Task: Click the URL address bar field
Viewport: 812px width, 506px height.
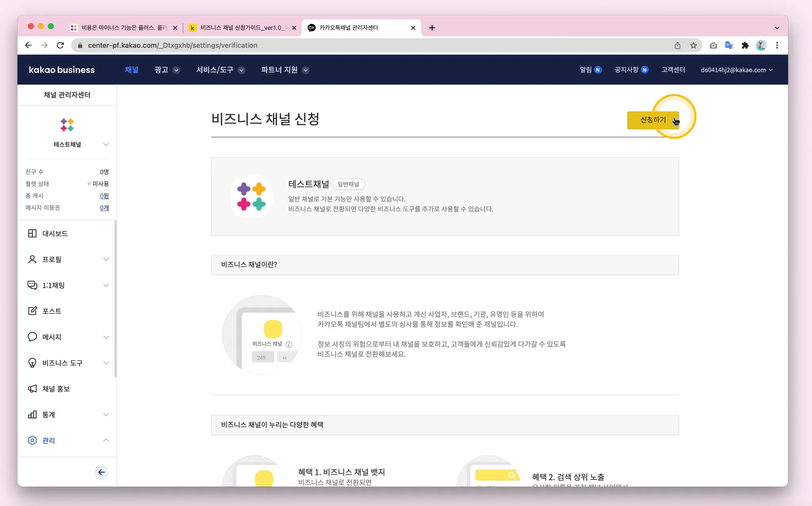Action: coord(357,46)
